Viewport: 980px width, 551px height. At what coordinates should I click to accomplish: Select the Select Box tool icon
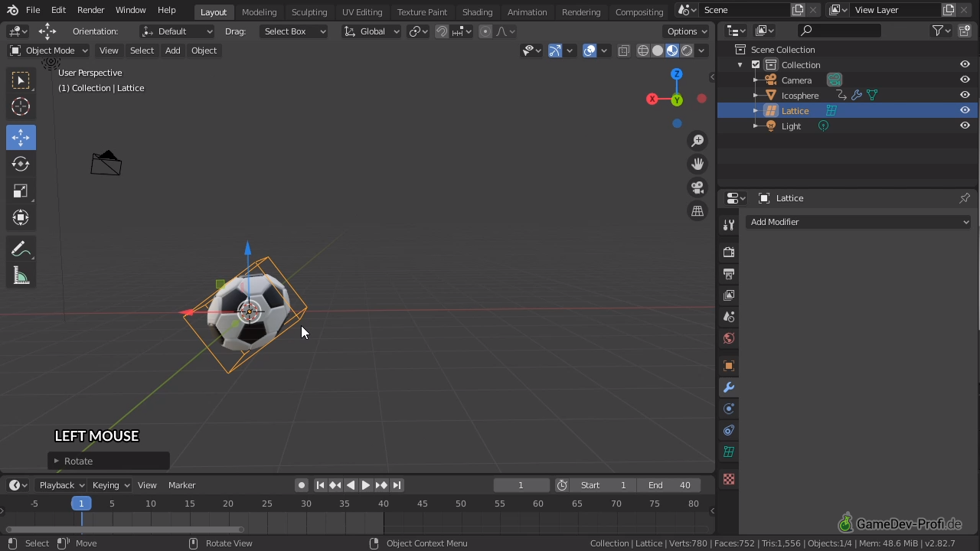coord(21,80)
